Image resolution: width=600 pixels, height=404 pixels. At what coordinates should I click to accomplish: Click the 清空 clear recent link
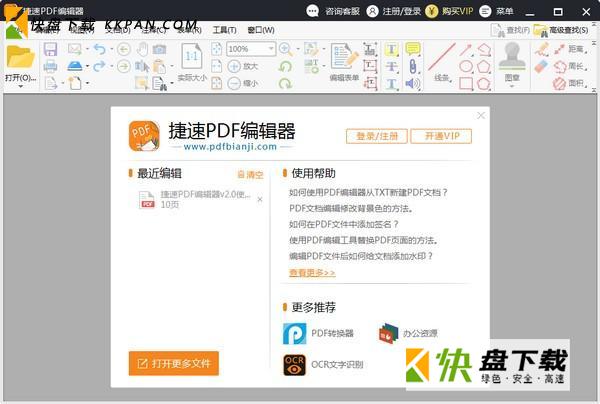[x=251, y=175]
